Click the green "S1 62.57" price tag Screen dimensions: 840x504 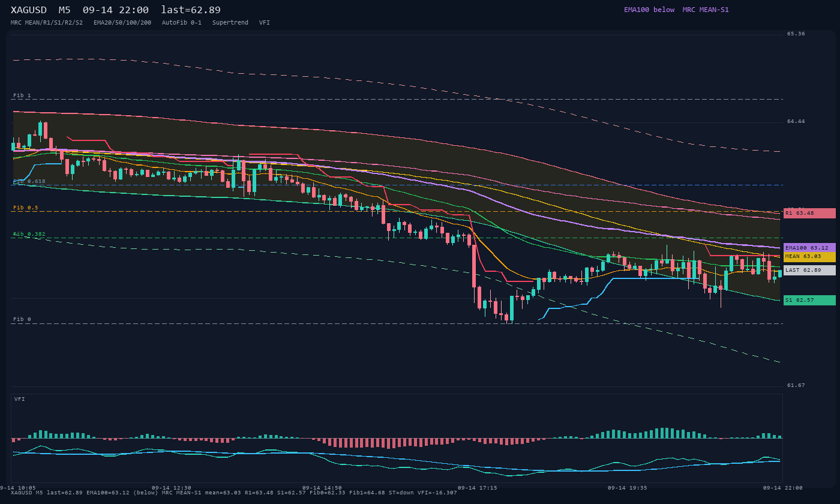(809, 300)
